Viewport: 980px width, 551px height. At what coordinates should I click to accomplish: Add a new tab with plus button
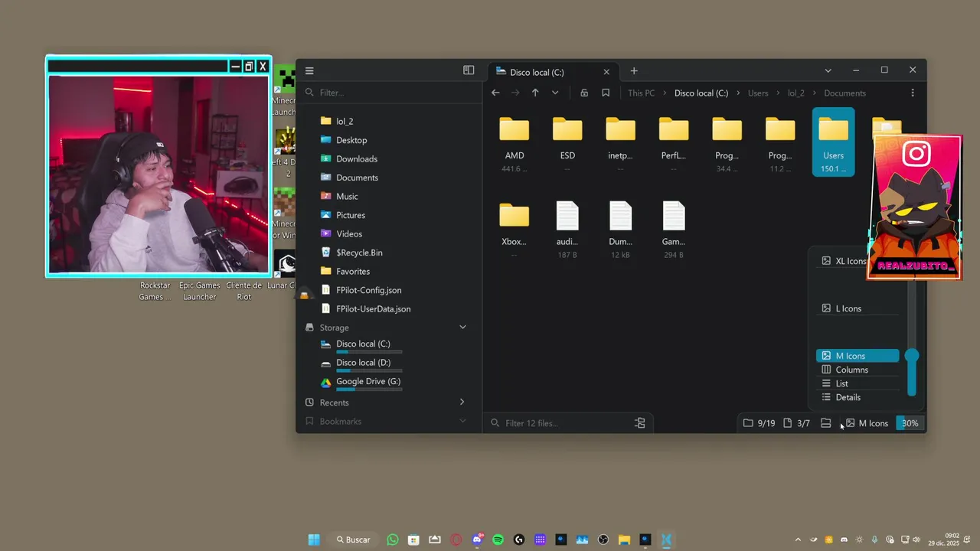[x=634, y=71]
